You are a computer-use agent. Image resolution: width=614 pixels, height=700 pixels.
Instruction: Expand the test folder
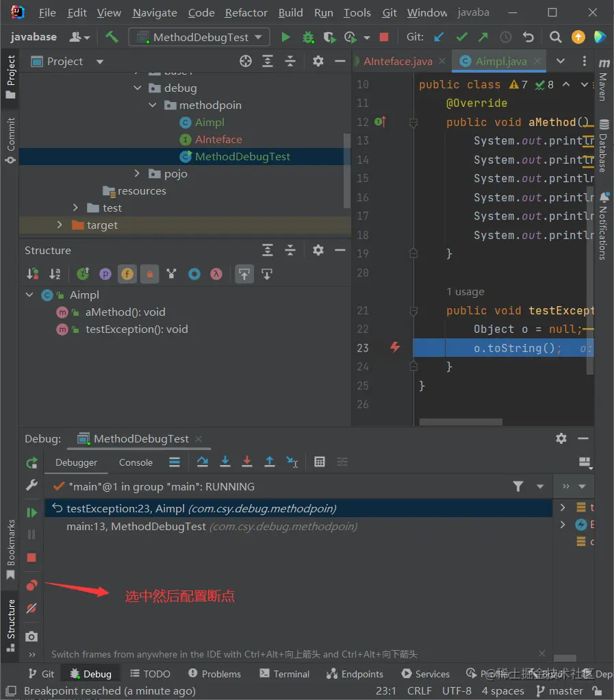(75, 208)
